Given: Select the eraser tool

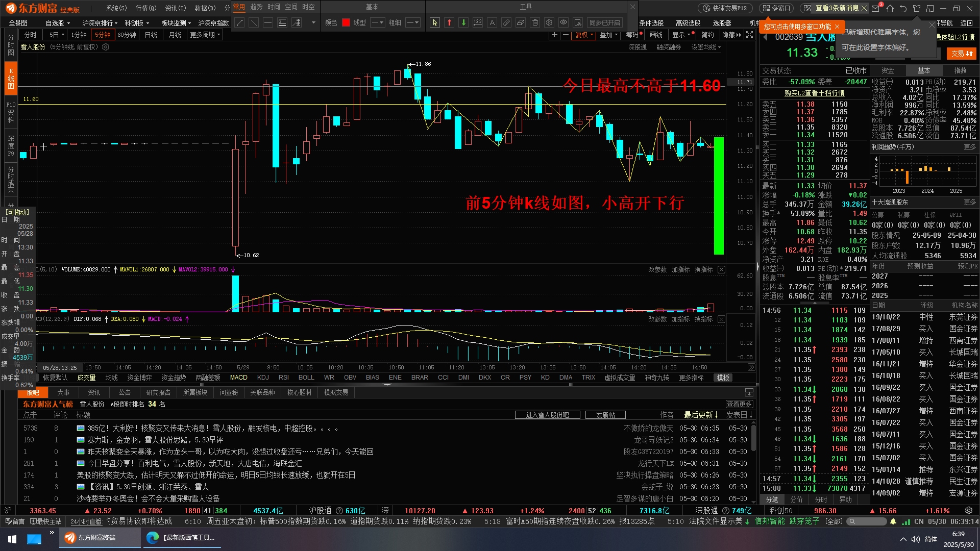Looking at the screenshot, I should [521, 23].
